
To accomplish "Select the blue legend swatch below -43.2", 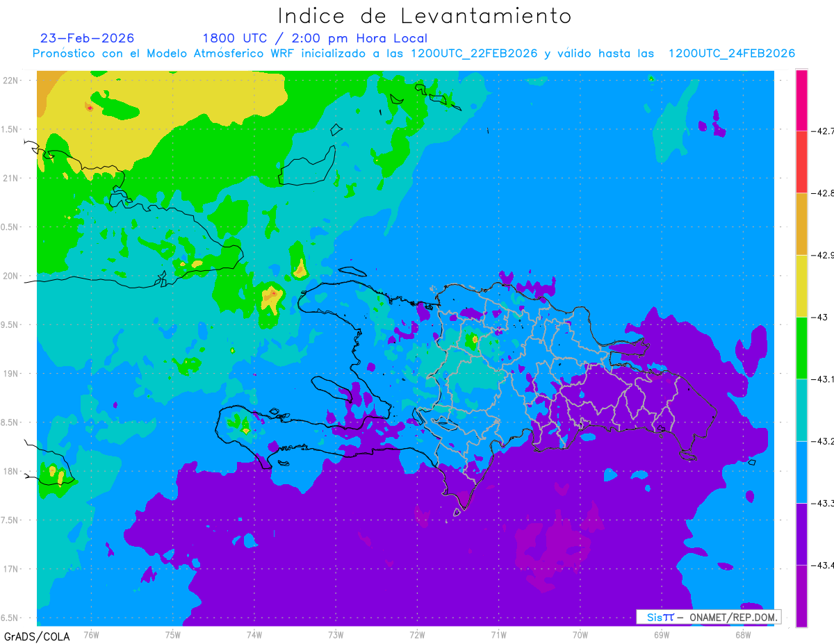I will pyautogui.click(x=801, y=472).
